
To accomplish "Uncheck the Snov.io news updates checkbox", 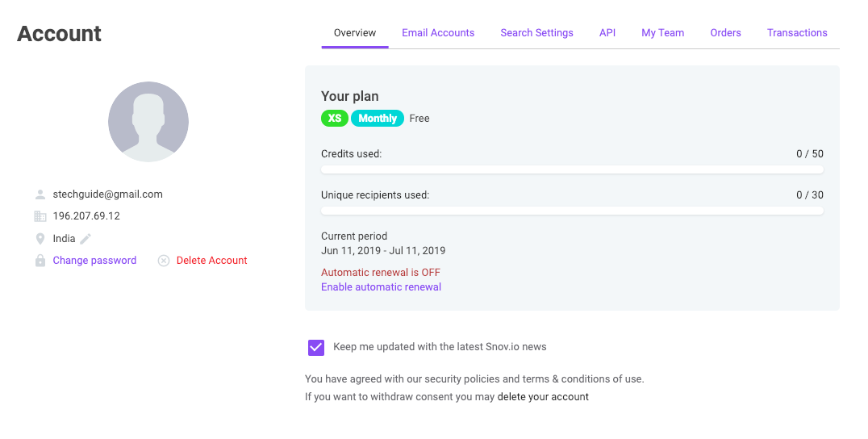I will click(x=316, y=347).
